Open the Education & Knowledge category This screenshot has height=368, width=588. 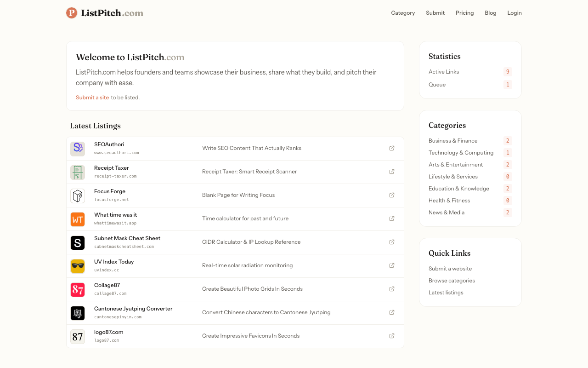[459, 189]
